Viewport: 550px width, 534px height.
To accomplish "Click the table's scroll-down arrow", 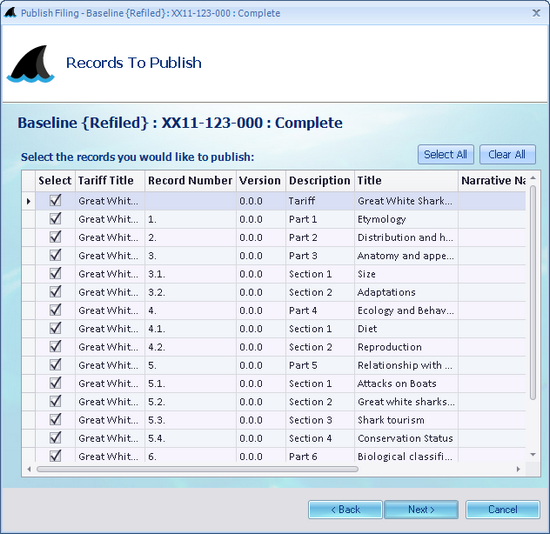I will click(533, 455).
